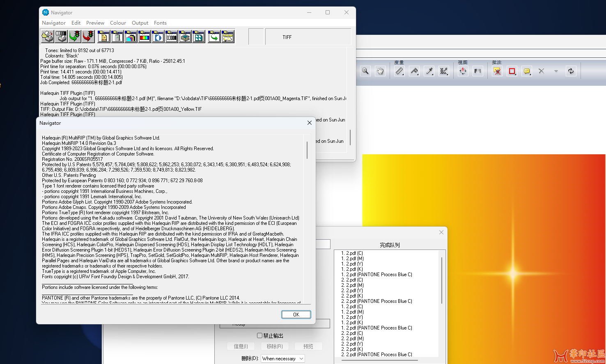
Task: Click the delete annotation X icon
Action: pyautogui.click(x=541, y=71)
